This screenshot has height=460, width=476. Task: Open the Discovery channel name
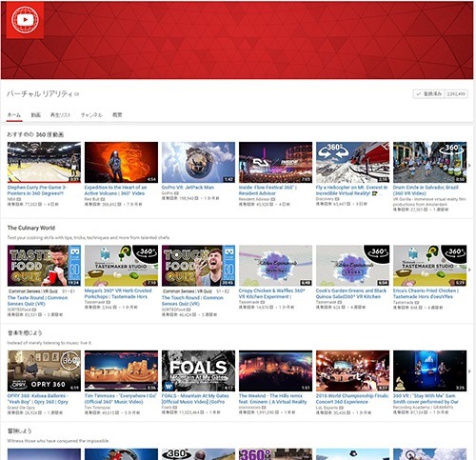[x=325, y=199]
